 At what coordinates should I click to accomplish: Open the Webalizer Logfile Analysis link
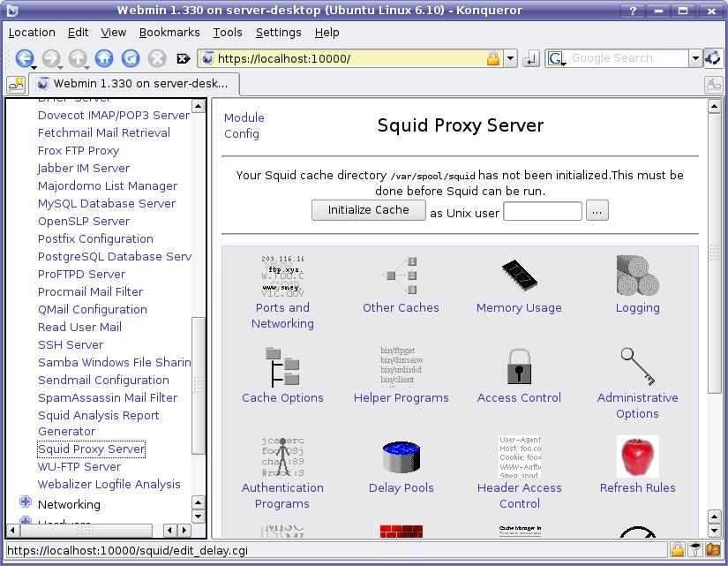pyautogui.click(x=109, y=484)
